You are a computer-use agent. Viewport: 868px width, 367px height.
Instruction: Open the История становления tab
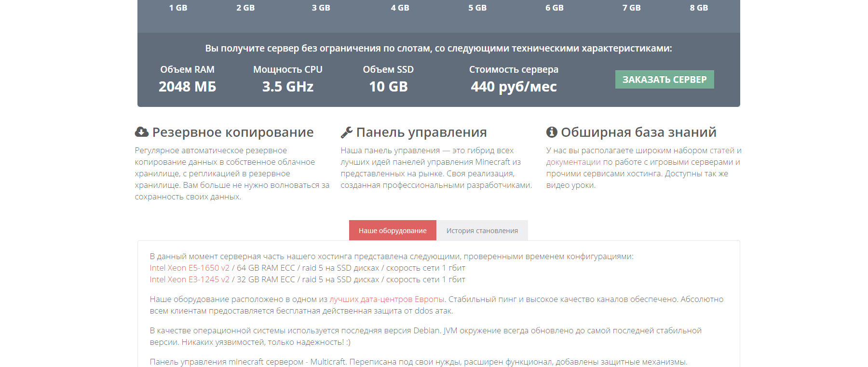click(x=482, y=231)
